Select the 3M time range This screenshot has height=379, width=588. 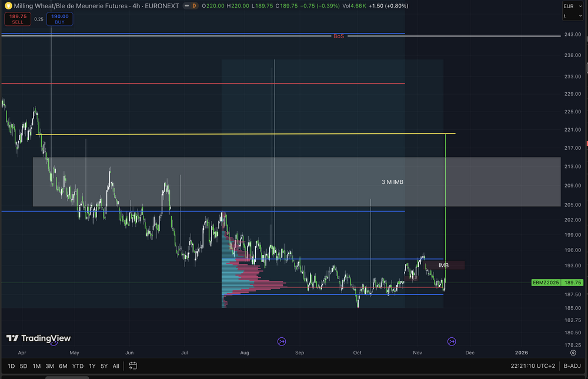point(49,366)
